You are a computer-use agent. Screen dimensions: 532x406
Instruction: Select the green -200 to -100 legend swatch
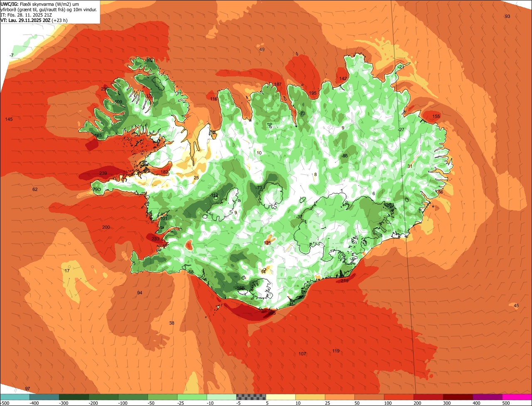[103, 397]
